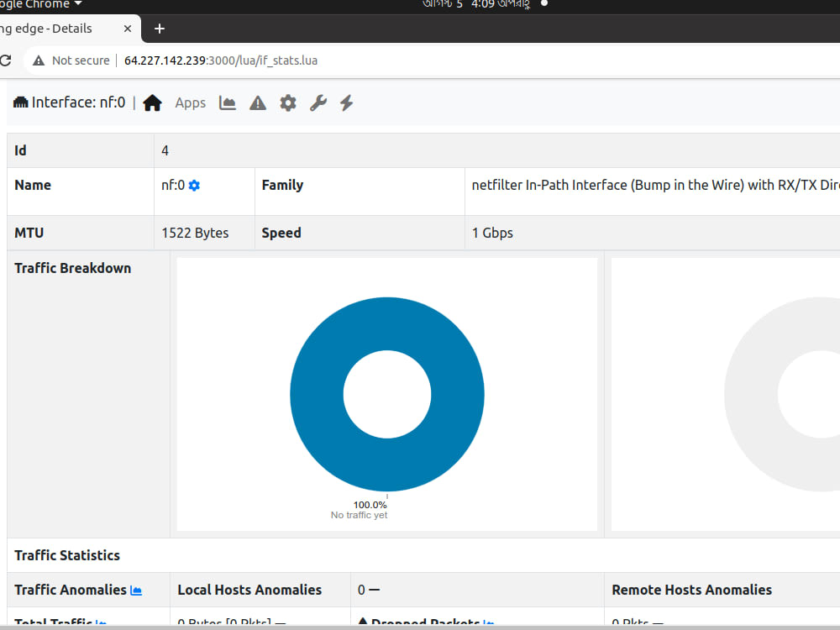Screen dimensions: 840x630
Task: Click the ethernet icon beside Interface: nf:0
Action: click(20, 102)
